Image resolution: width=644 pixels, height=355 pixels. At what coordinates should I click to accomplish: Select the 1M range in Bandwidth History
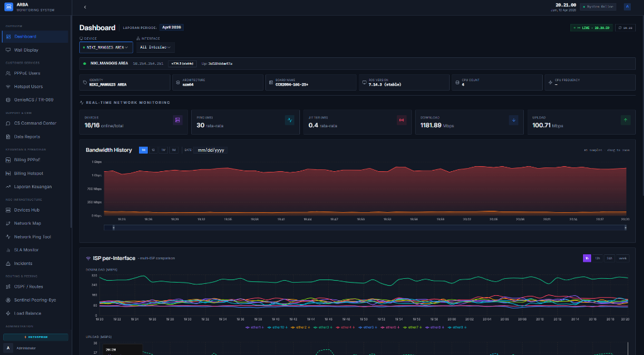click(174, 150)
